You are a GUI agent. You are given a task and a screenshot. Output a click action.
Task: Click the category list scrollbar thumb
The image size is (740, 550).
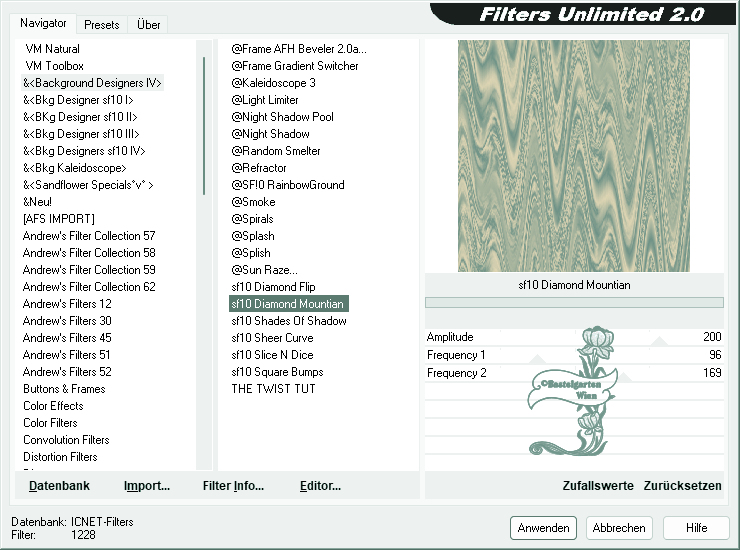click(204, 126)
